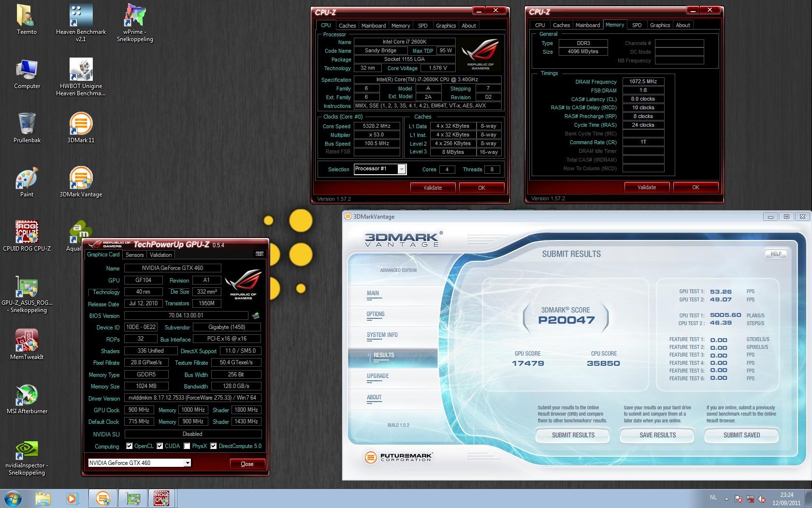The width and height of the screenshot is (812, 508).
Task: Open the Paint desktop shortcut
Action: click(27, 182)
